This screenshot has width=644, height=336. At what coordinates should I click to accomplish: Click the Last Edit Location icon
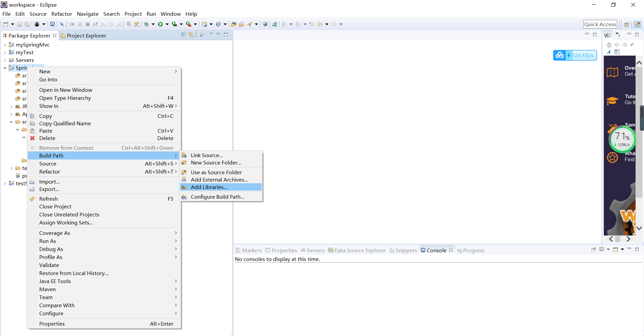click(312, 24)
